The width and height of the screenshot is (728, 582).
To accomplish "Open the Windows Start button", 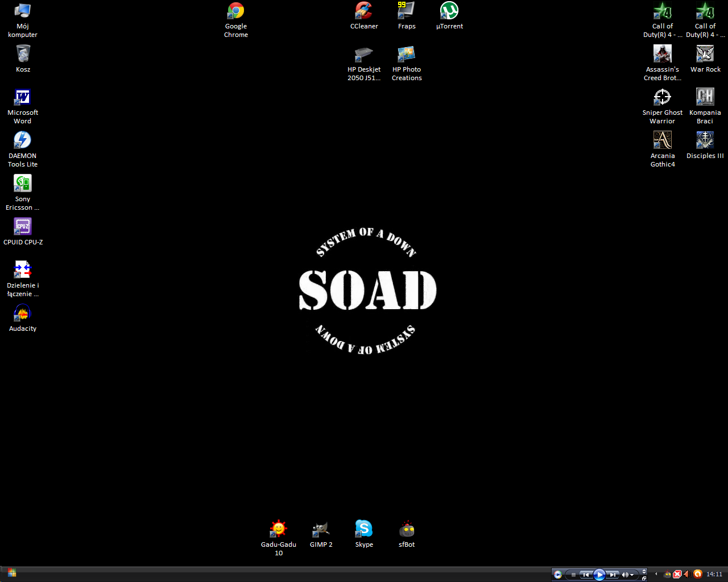I will (x=11, y=573).
